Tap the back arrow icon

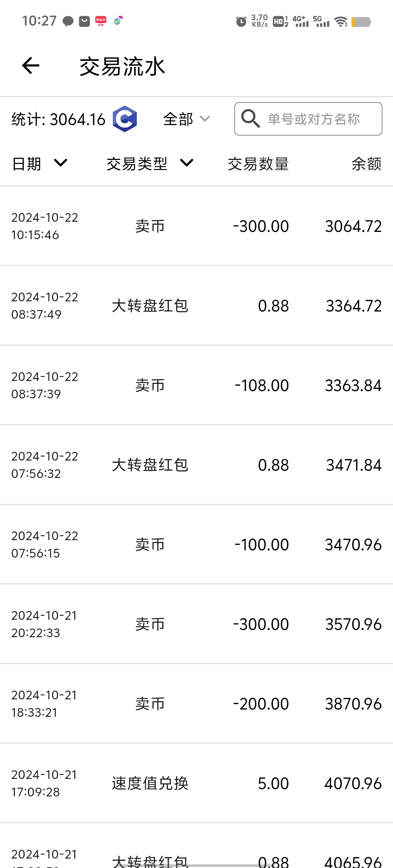click(x=31, y=66)
